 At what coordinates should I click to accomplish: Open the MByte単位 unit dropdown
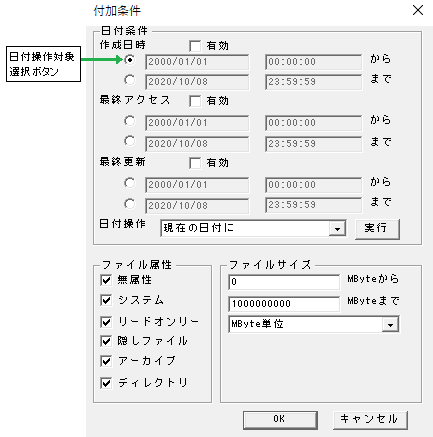[x=390, y=324]
